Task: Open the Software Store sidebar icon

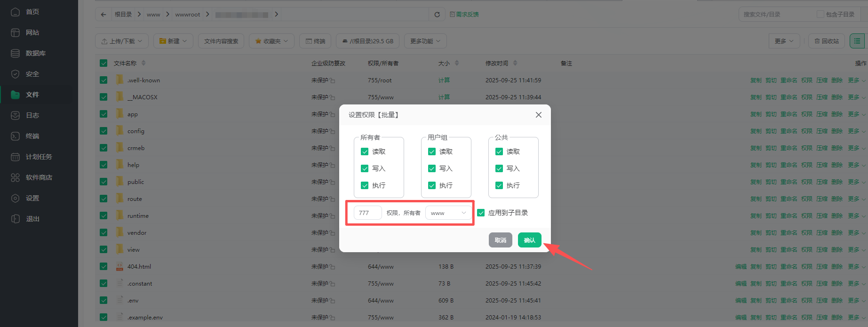Action: click(16, 177)
